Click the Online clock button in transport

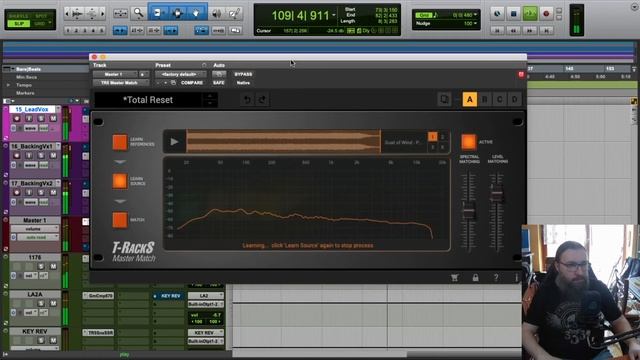[x=497, y=13]
